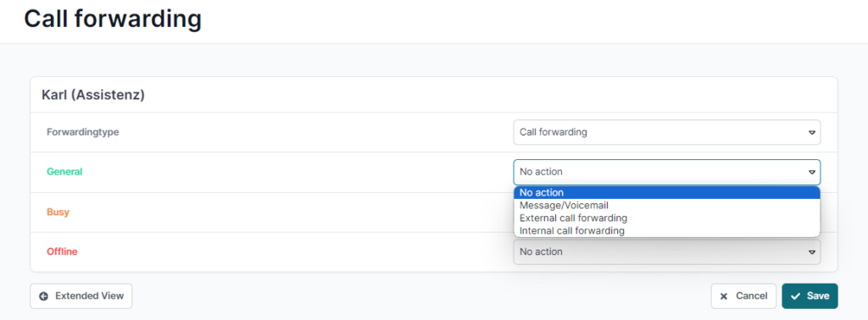Click the checkmark icon on Save button
868x320 pixels.
pos(795,296)
